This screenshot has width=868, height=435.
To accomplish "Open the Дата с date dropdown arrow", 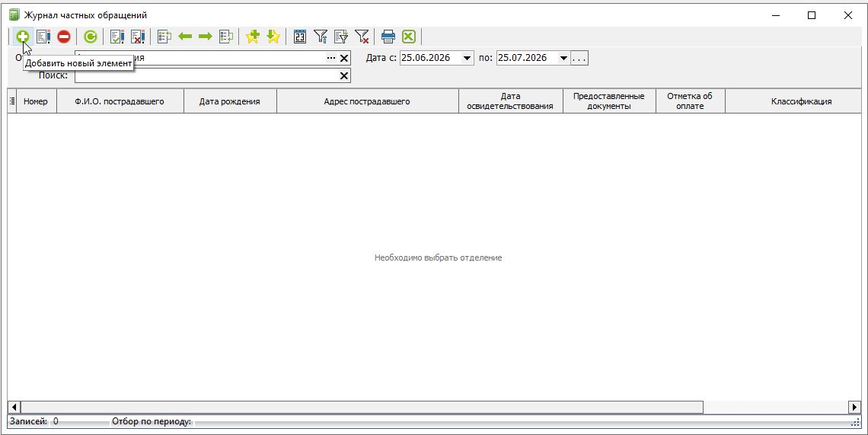I will point(467,58).
